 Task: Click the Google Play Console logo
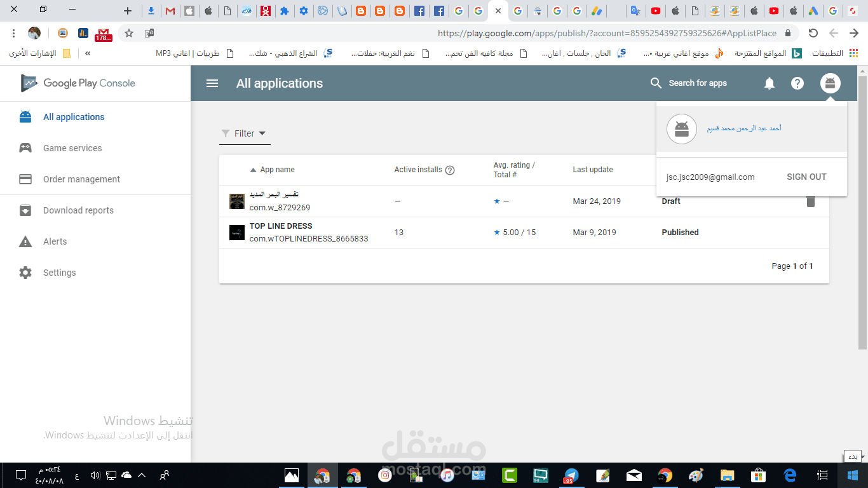coord(78,83)
